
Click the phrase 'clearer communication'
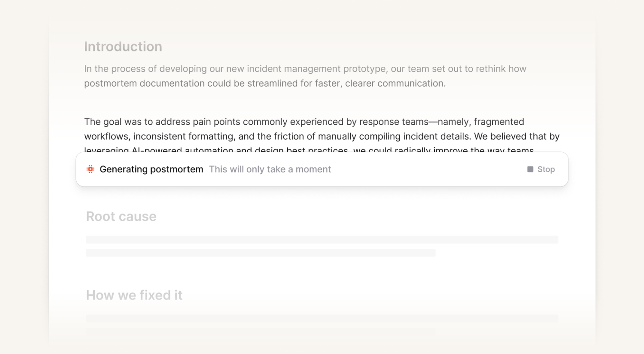coord(395,83)
